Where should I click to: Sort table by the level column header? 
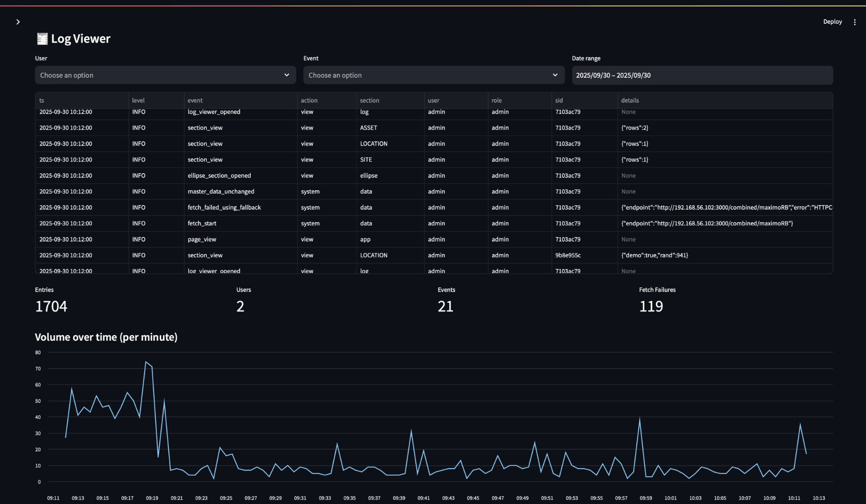[138, 100]
